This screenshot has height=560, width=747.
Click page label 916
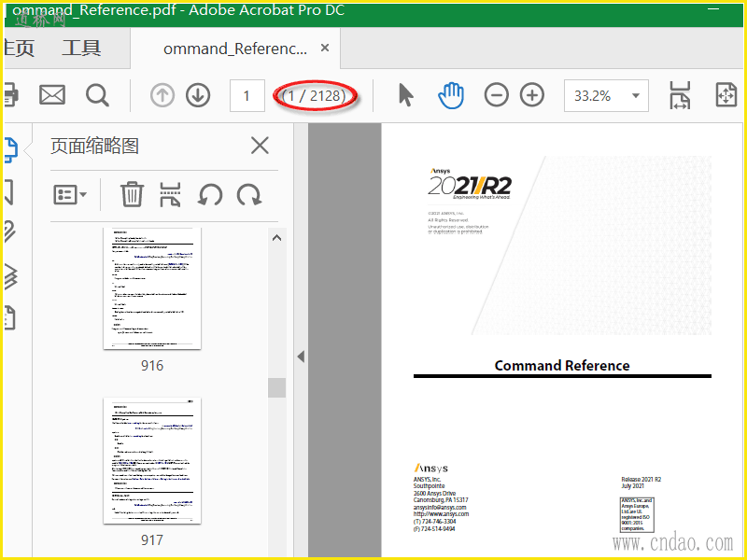coord(152,366)
